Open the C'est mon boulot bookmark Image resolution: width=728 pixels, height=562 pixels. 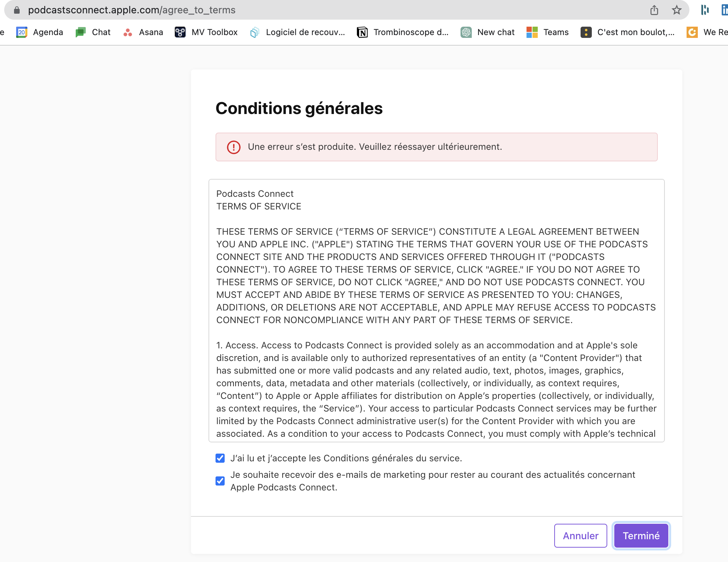(x=628, y=32)
